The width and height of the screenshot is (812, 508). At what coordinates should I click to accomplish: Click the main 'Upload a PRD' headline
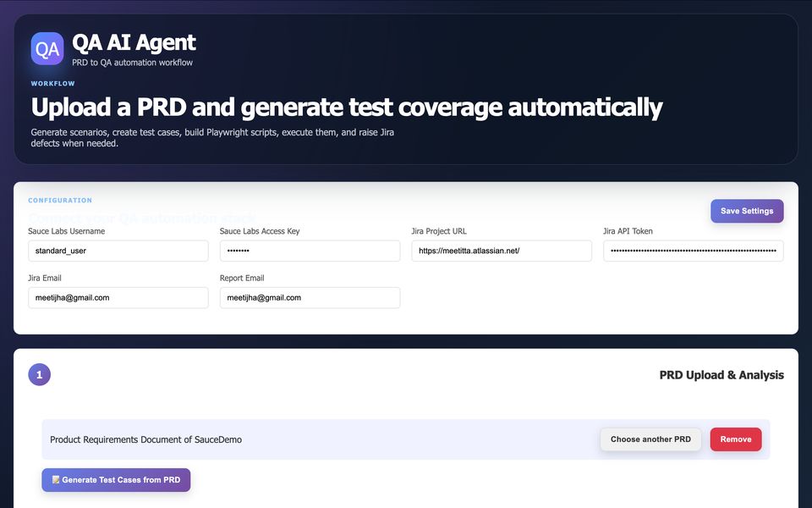tap(347, 108)
